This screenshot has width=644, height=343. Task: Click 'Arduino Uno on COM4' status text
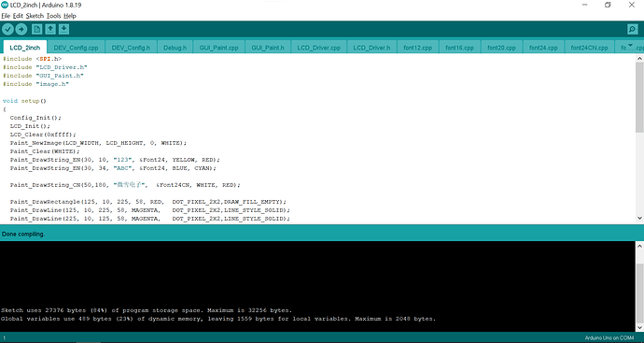click(609, 338)
